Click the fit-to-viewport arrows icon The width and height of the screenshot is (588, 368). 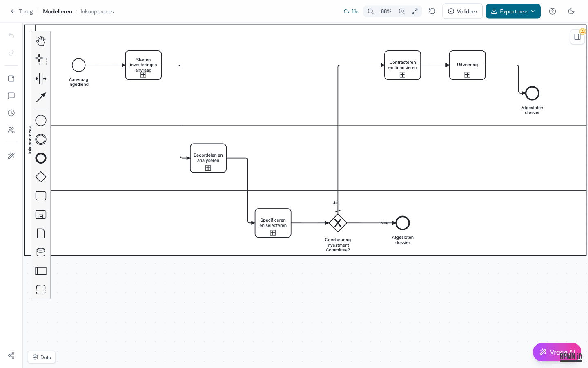[415, 11]
